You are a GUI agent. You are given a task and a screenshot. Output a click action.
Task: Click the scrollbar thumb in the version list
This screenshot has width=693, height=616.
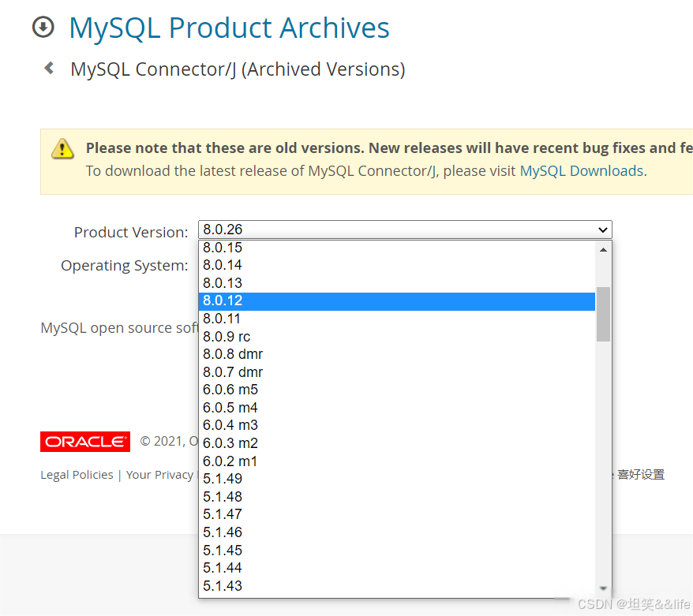coord(603,314)
